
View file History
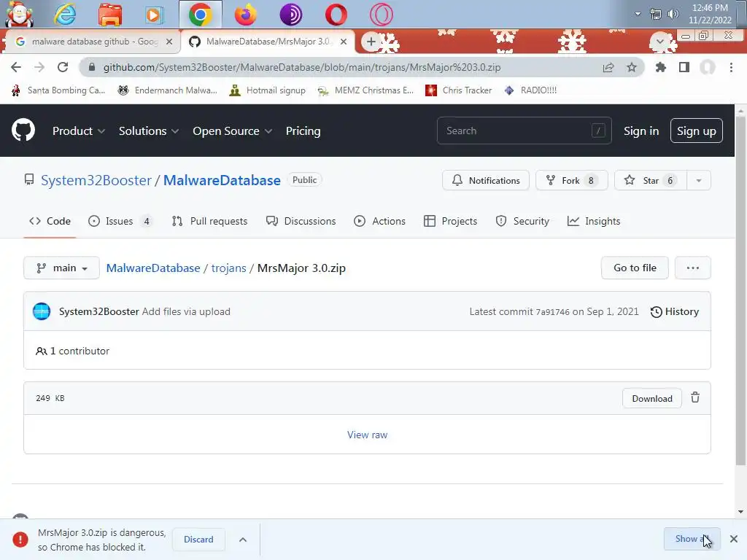tap(675, 312)
